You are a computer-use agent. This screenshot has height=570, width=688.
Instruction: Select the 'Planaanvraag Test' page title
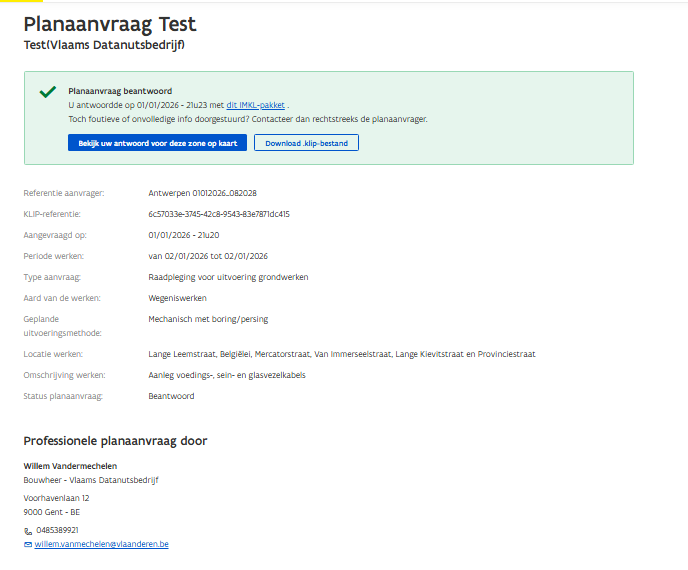coord(110,24)
